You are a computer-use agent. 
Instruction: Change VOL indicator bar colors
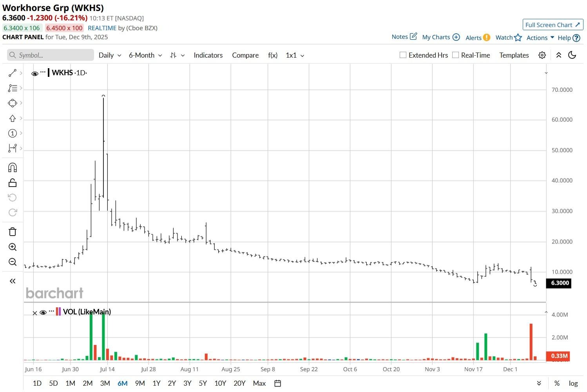point(58,312)
